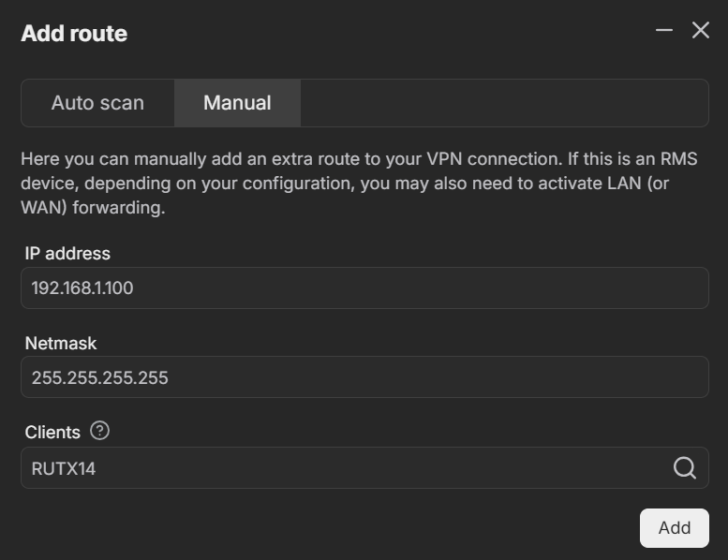
Task: Click the "IP address" field label
Action: coord(67,254)
